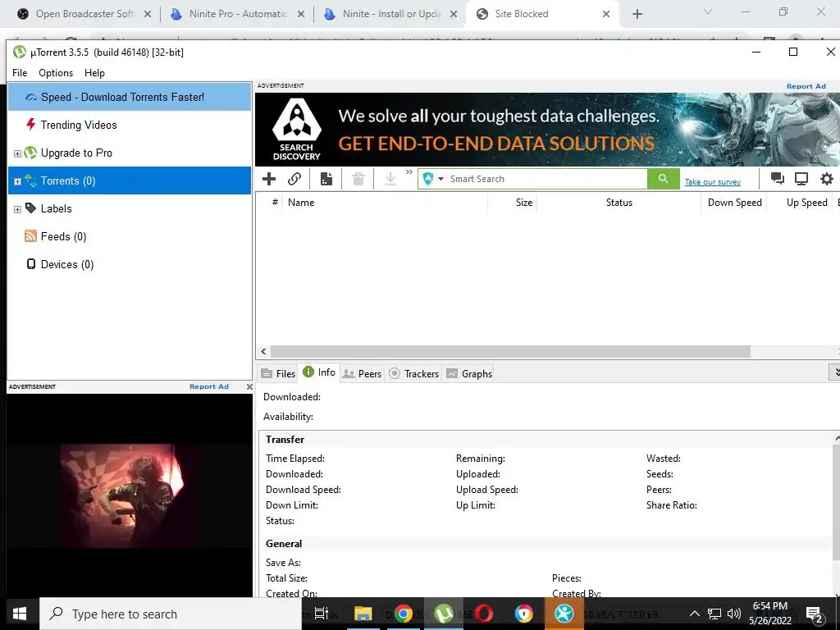Open Preferences via the gear icon
Screen dimensions: 840x630
[x=827, y=179]
